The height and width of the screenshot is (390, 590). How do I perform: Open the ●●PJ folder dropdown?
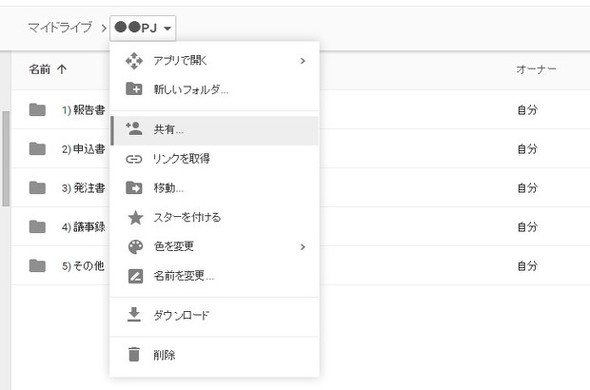pos(143,28)
